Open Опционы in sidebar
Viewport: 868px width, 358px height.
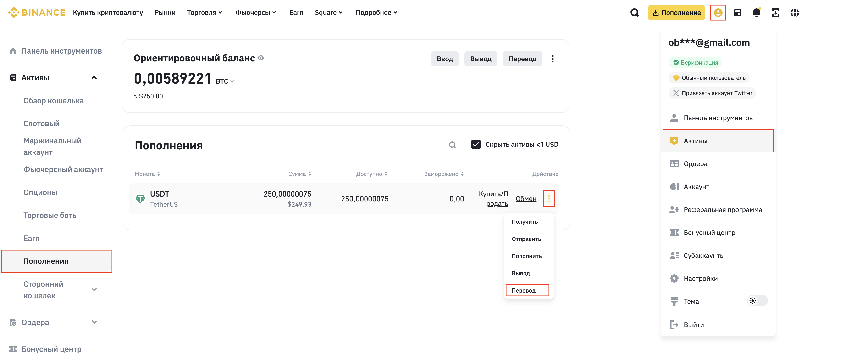click(40, 192)
